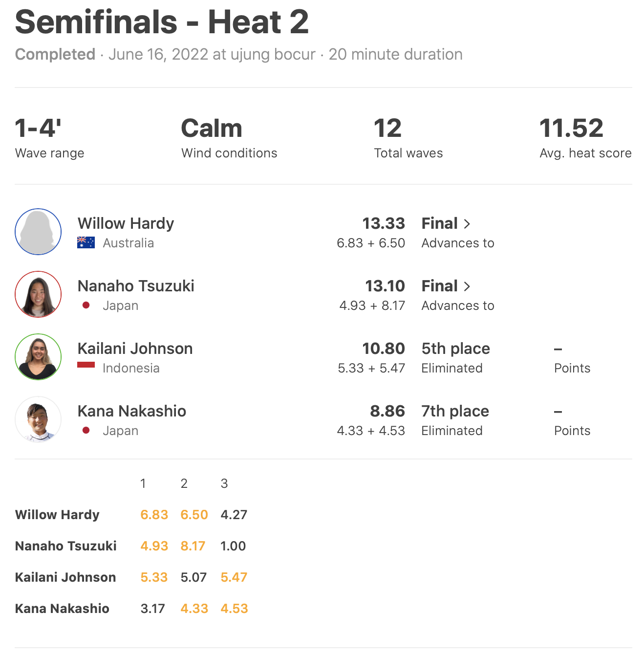Open Kana Nakashio's profile photo

pyautogui.click(x=38, y=419)
